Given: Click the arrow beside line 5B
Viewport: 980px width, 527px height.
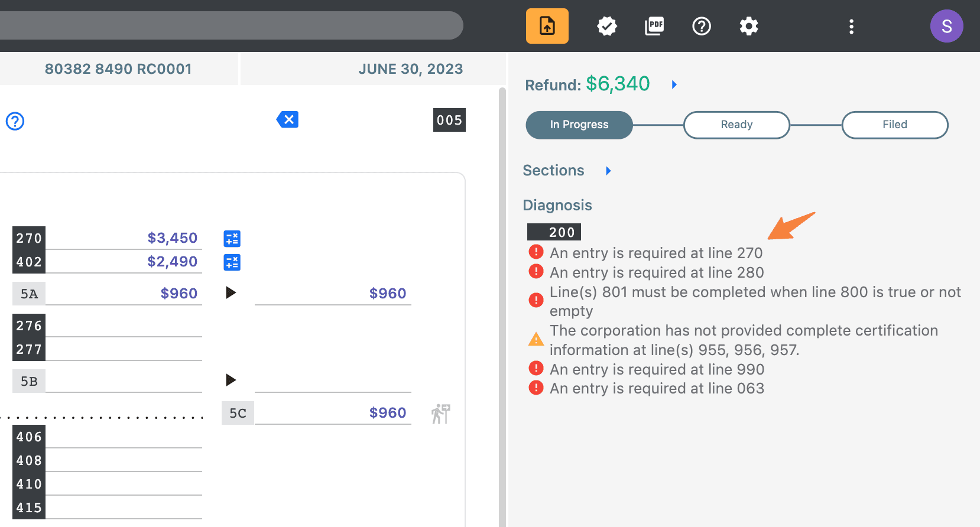Looking at the screenshot, I should click(x=231, y=380).
